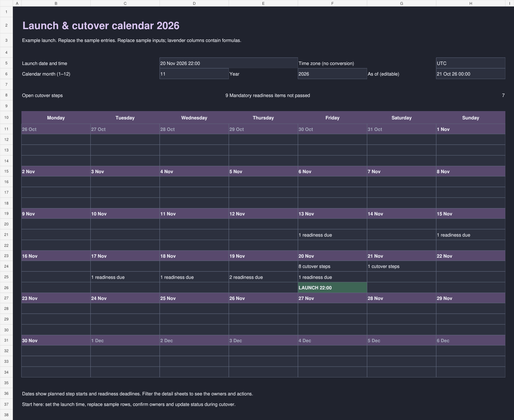
Task: Select the Thursday header cell
Action: [263, 117]
